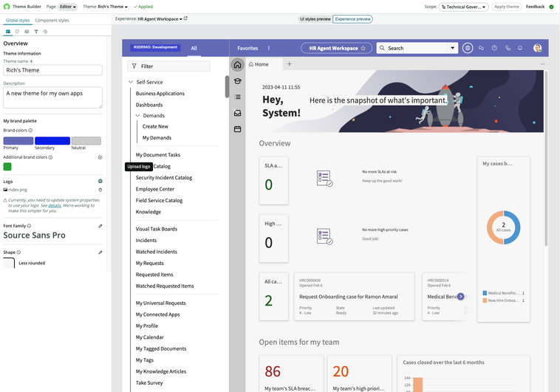This screenshot has height=392, width=560.
Task: Click the Upload logo icon beside Logo
Action: pyautogui.click(x=100, y=181)
